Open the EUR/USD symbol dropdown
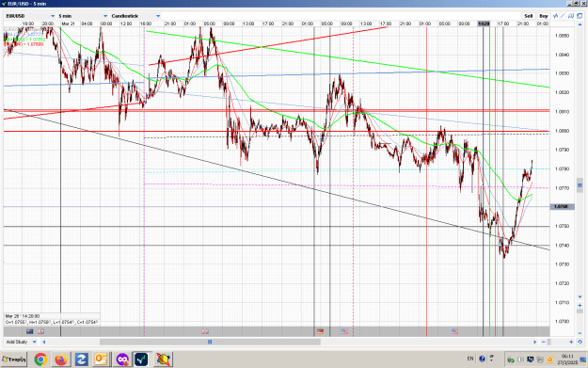 30,16
